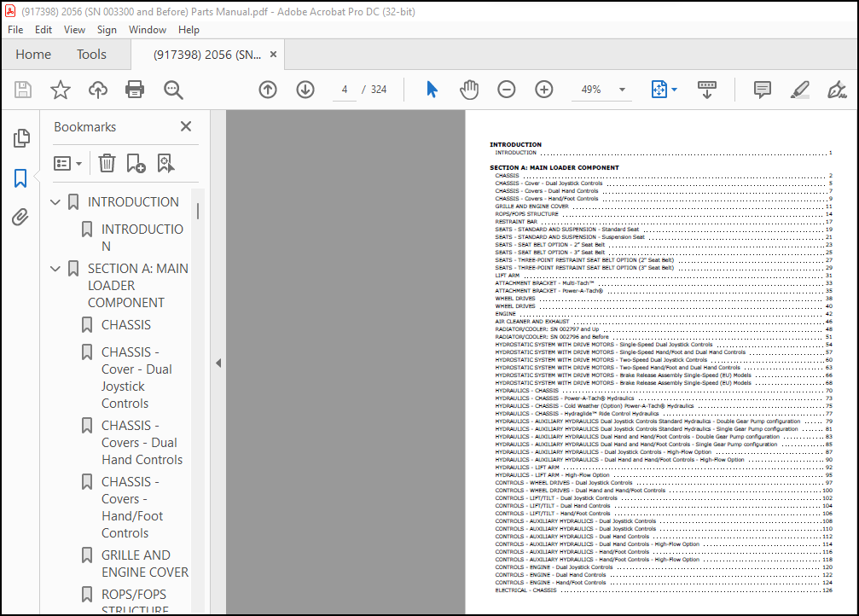Go to previous page with up arrow

point(268,90)
